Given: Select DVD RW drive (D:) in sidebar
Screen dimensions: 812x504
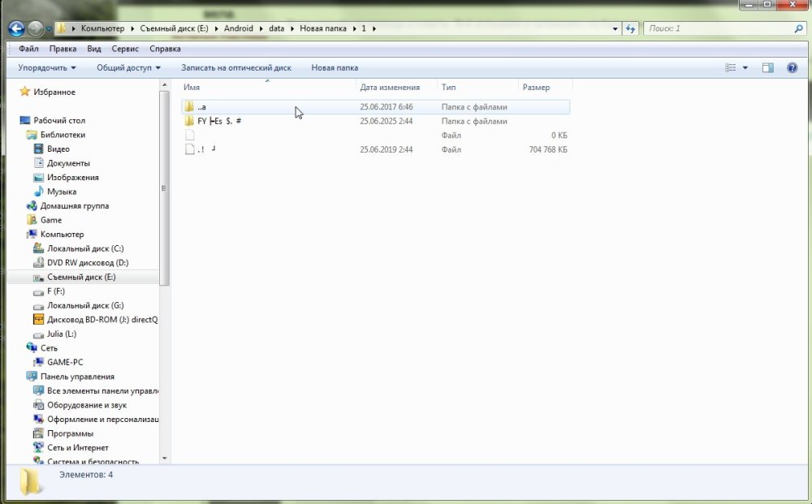Looking at the screenshot, I should click(x=87, y=263).
